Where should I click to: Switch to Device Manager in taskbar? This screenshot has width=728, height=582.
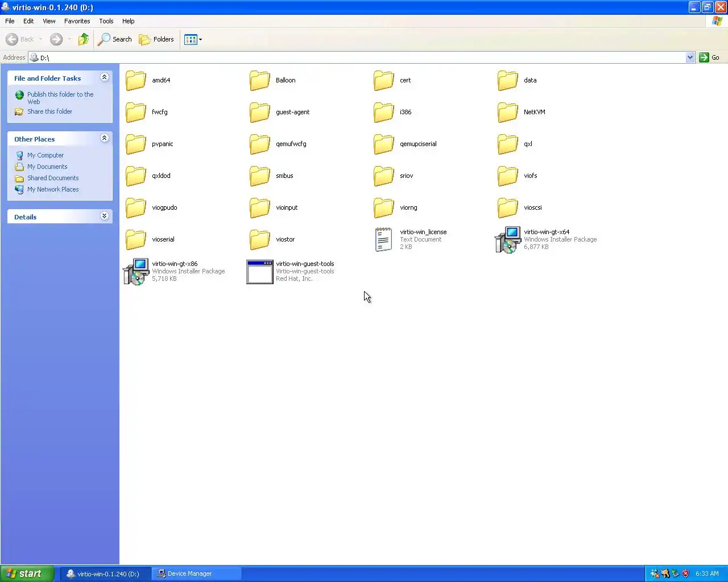point(197,573)
